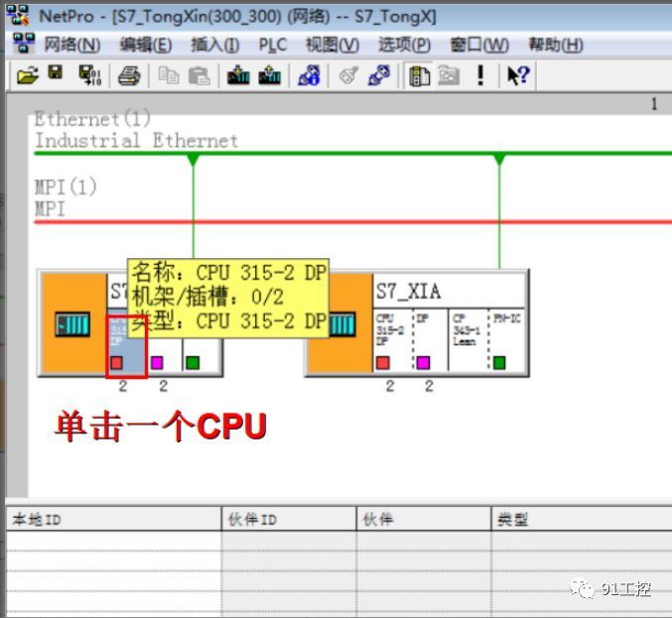The width and height of the screenshot is (672, 618).
Task: Click the Download to PLC icon
Action: (x=238, y=75)
